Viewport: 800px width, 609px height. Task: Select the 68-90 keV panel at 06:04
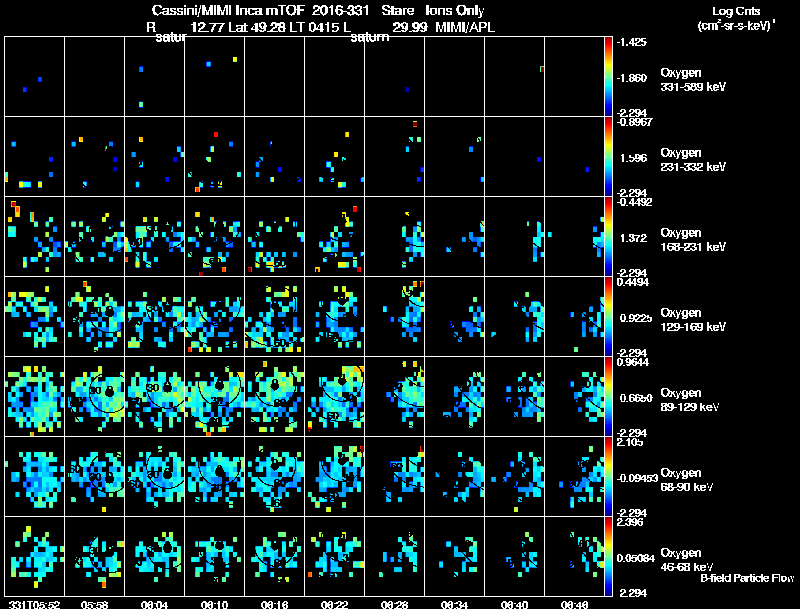[x=155, y=476]
